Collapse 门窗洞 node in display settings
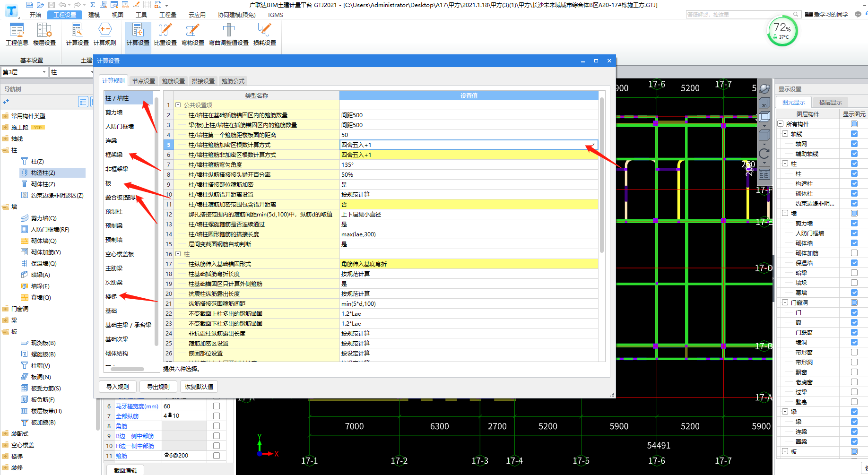868x475 pixels. 785,302
